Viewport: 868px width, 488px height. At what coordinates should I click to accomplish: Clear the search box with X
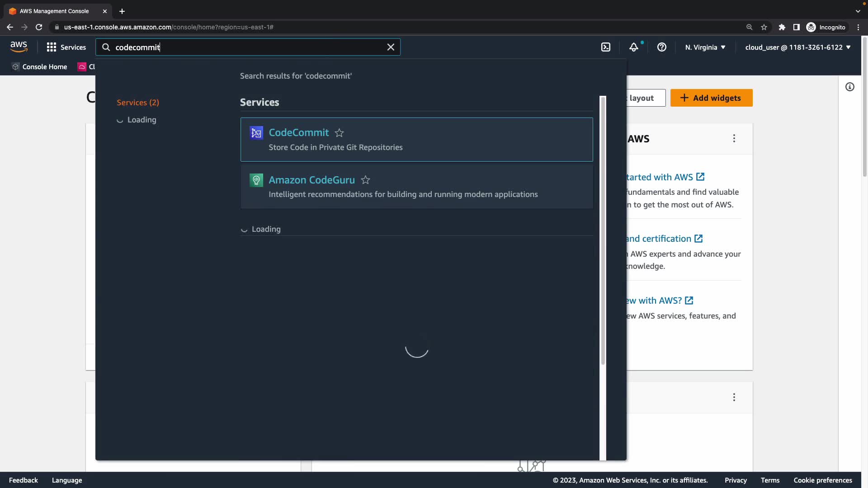[391, 47]
